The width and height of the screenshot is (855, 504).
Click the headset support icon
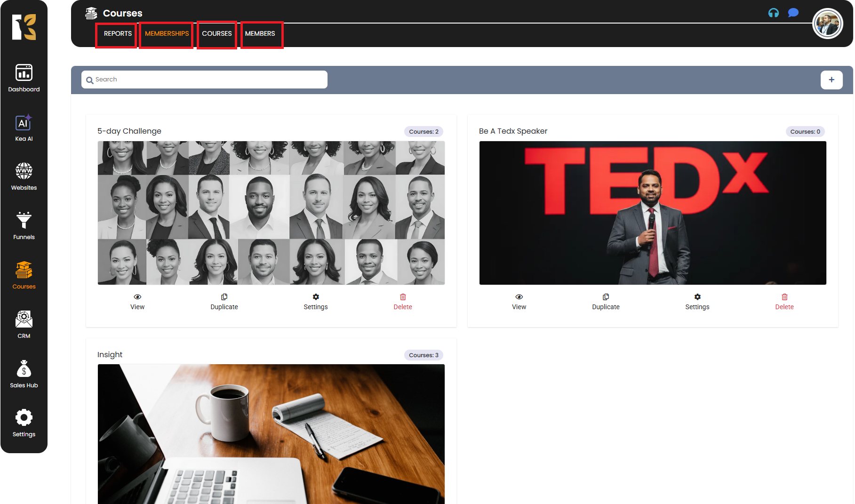pos(774,13)
